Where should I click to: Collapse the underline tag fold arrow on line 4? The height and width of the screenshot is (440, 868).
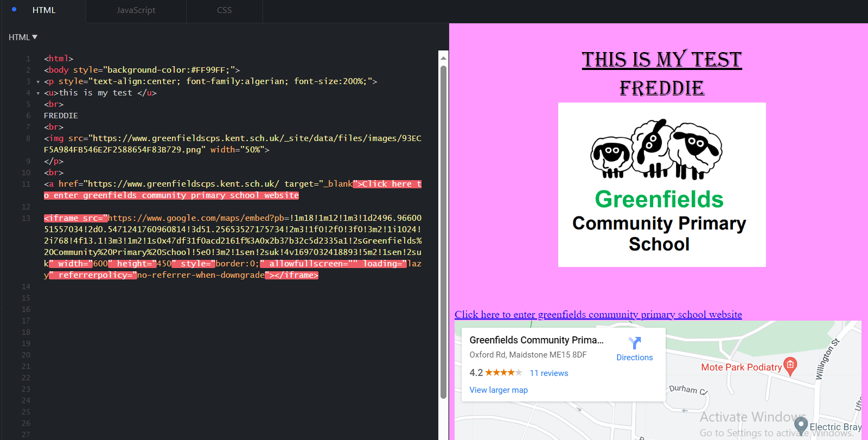(38, 93)
